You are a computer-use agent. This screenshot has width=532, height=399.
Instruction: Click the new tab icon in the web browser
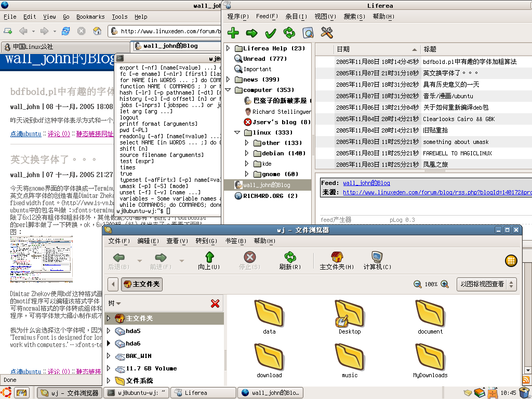coord(8,31)
